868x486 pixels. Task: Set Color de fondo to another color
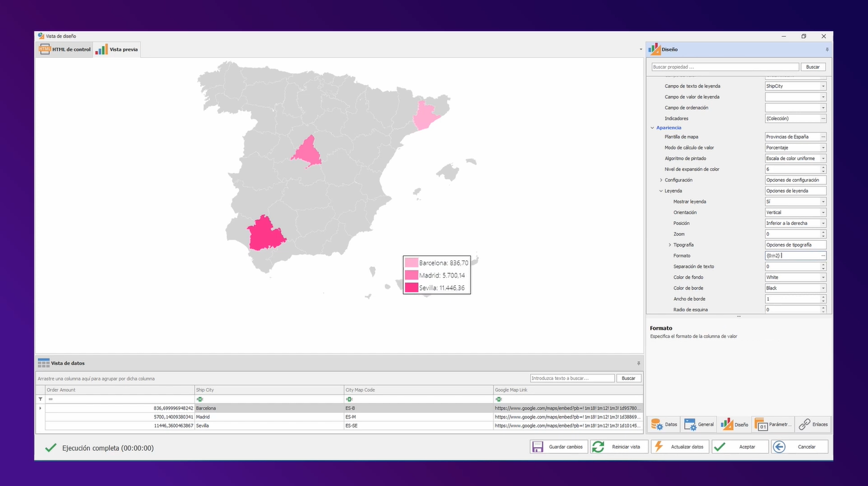(x=822, y=277)
